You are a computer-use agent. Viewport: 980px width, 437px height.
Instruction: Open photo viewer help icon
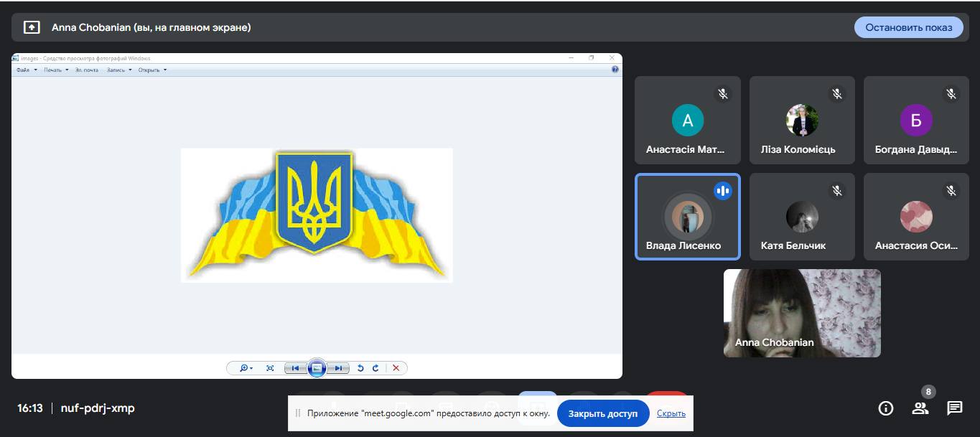pos(615,70)
